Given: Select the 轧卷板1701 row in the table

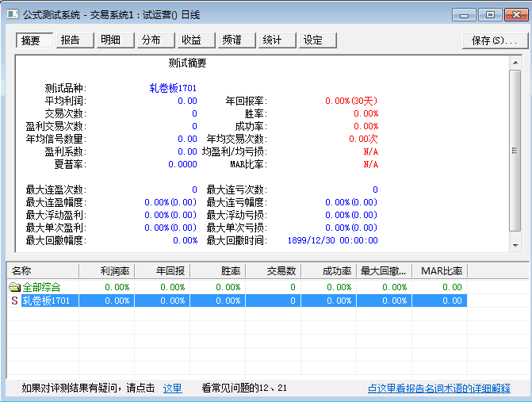Looking at the screenshot, I should click(x=237, y=301).
